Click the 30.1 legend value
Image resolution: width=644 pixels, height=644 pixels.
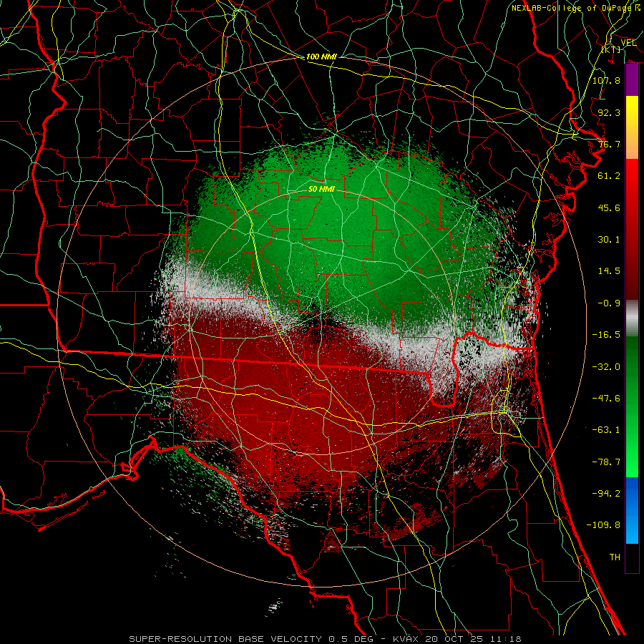click(x=609, y=240)
